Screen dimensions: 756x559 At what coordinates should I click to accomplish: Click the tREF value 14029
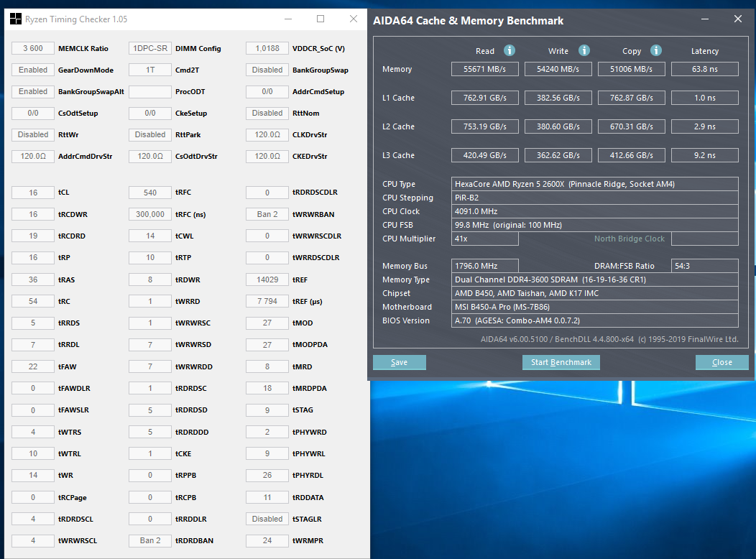267,279
